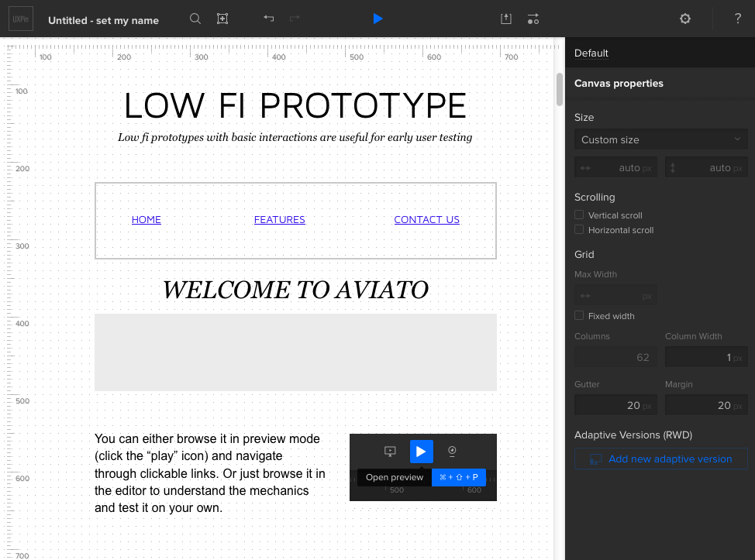Click the Open preview tooltip label

coord(395,477)
